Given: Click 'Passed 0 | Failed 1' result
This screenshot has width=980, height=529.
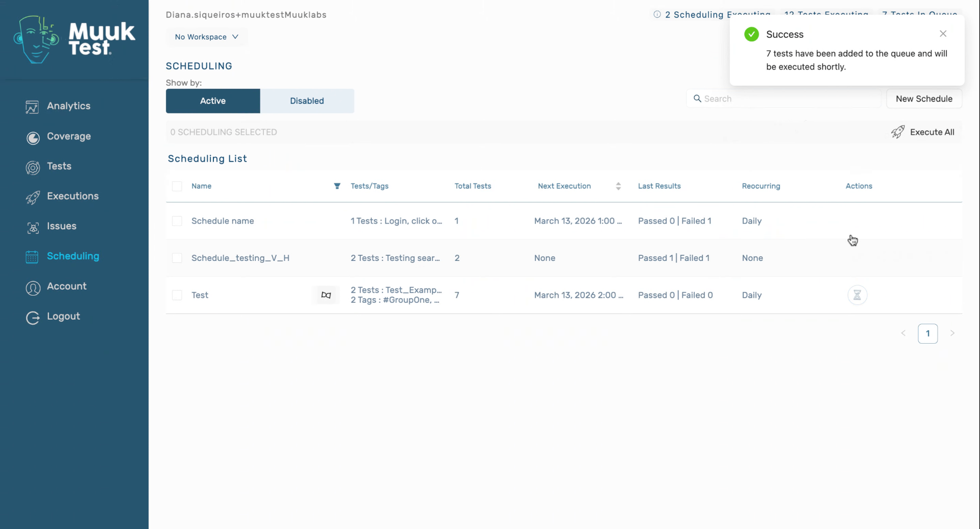Looking at the screenshot, I should pyautogui.click(x=675, y=221).
